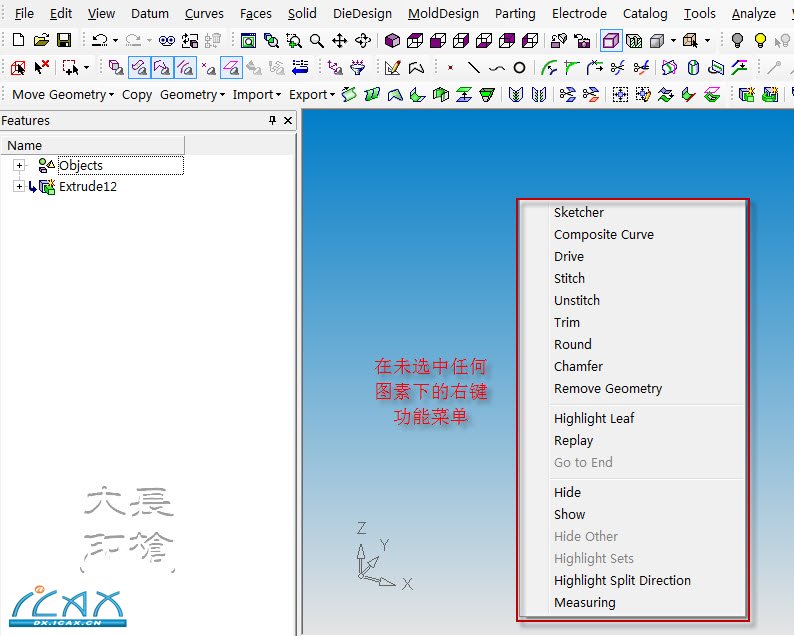
Task: Open the Geometry dropdown
Action: tap(192, 95)
